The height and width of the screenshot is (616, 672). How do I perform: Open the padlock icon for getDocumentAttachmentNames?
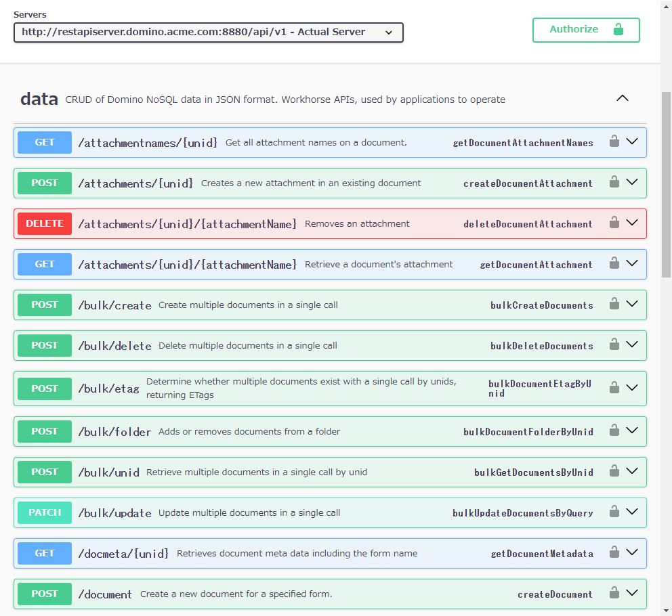614,142
